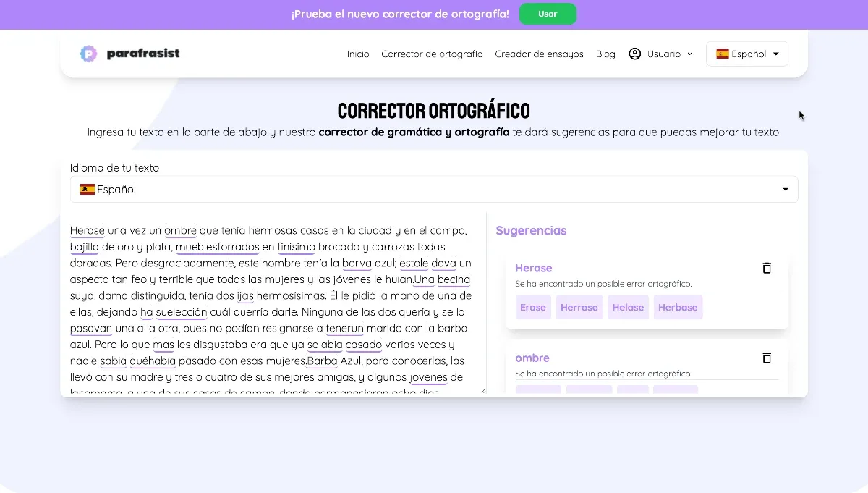Click inside the text editing area
The width and height of the screenshot is (868, 493).
pyautogui.click(x=275, y=311)
